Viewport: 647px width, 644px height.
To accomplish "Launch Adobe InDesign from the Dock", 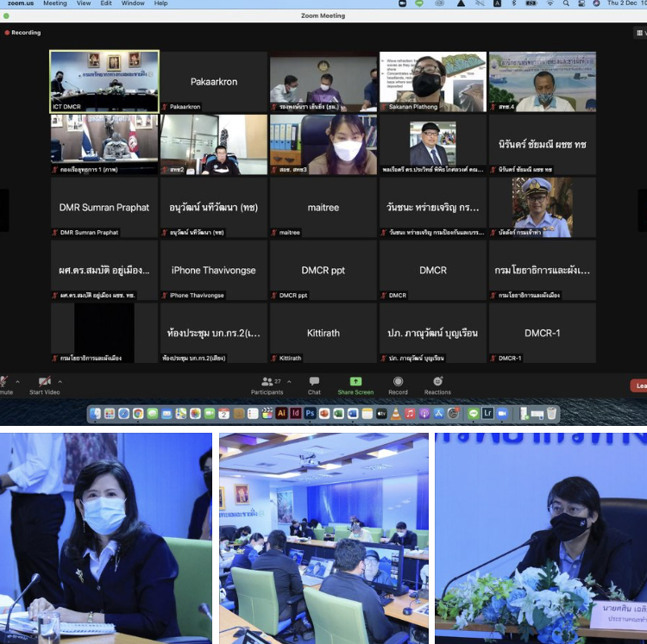I will (x=296, y=414).
